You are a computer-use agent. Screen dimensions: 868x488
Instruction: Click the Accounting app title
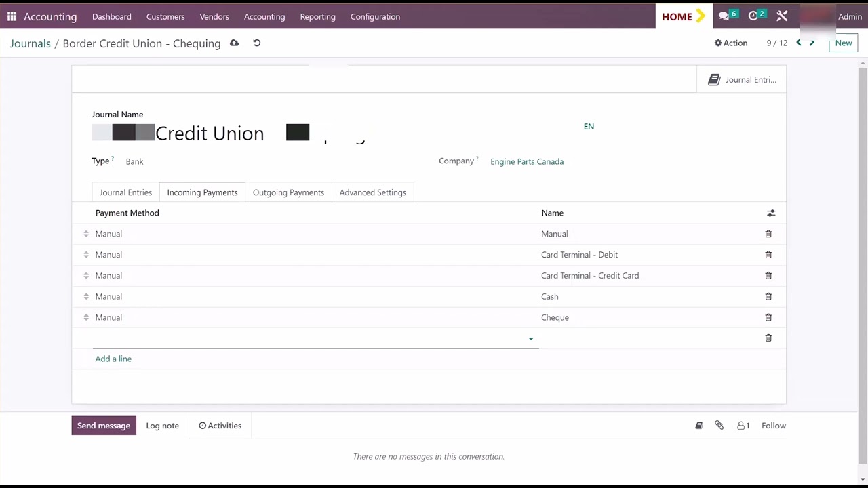pos(50,16)
